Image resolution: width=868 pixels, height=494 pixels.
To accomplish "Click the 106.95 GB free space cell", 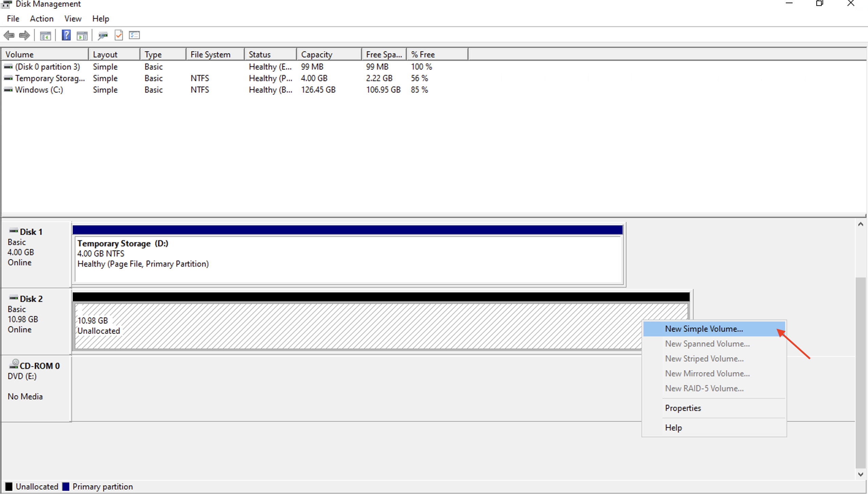I will pyautogui.click(x=383, y=90).
